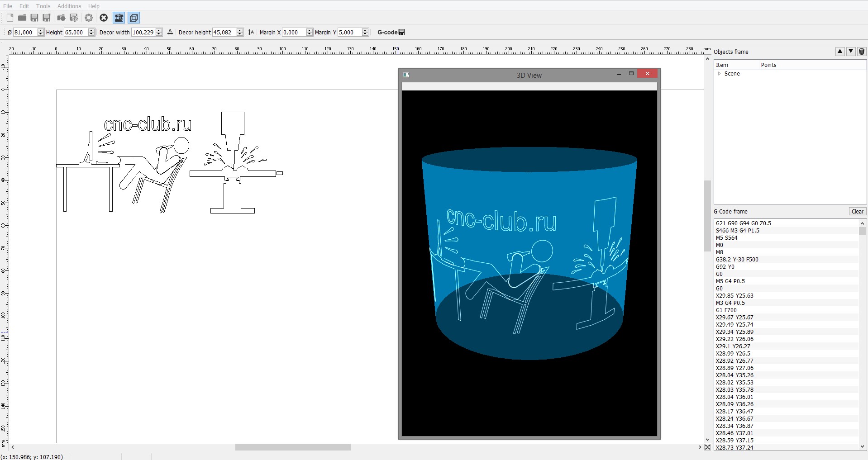Click the Margin Y spinner arrows
Image resolution: width=868 pixels, height=460 pixels.
366,32
